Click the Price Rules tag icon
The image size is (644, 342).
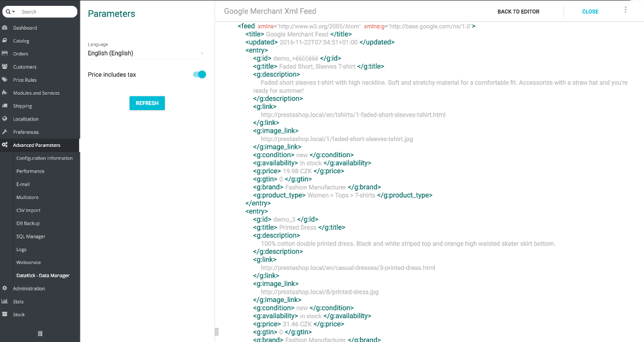point(5,80)
